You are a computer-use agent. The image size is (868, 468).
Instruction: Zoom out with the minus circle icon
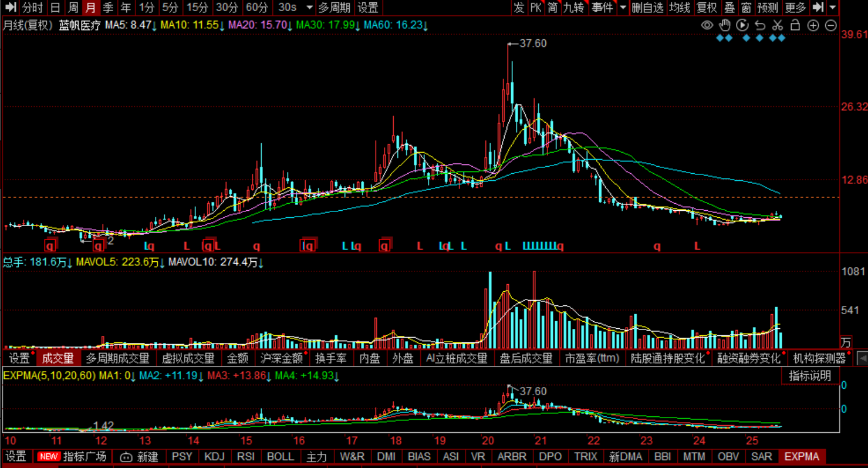pos(830,25)
